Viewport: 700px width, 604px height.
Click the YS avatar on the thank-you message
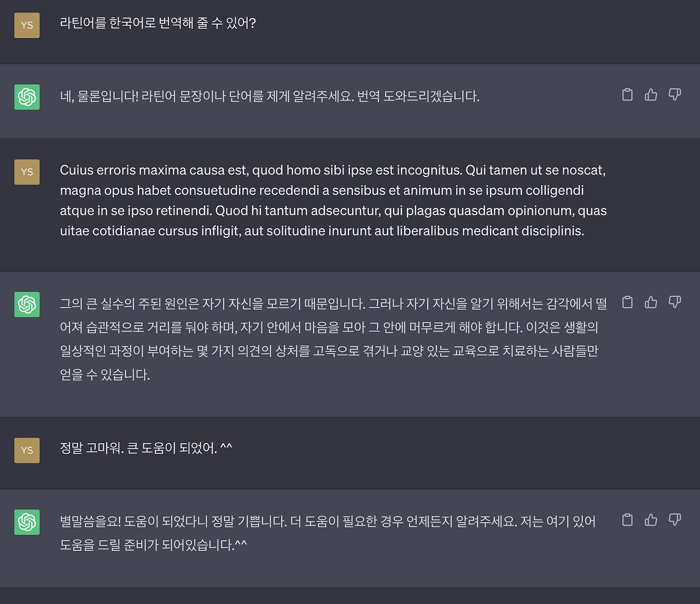tap(27, 450)
